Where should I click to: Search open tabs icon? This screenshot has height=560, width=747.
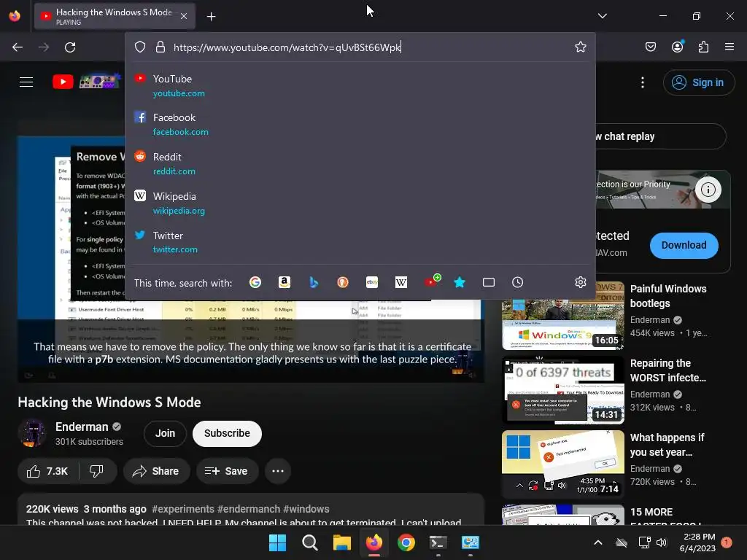point(488,282)
